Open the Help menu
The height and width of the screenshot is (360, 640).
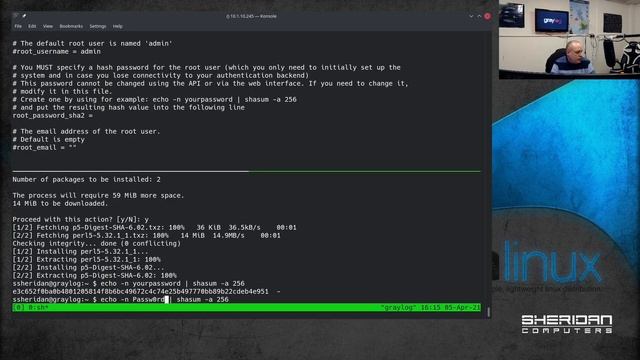tap(118, 26)
